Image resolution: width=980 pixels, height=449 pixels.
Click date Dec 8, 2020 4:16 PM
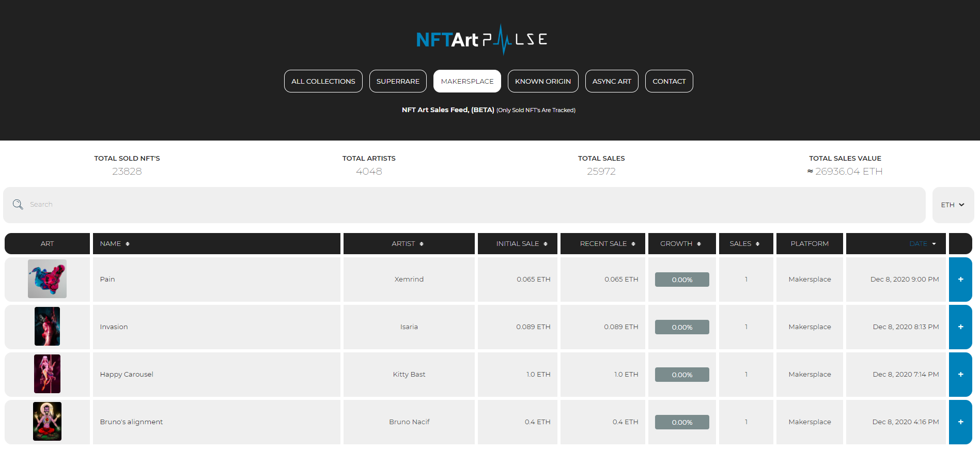coord(906,422)
